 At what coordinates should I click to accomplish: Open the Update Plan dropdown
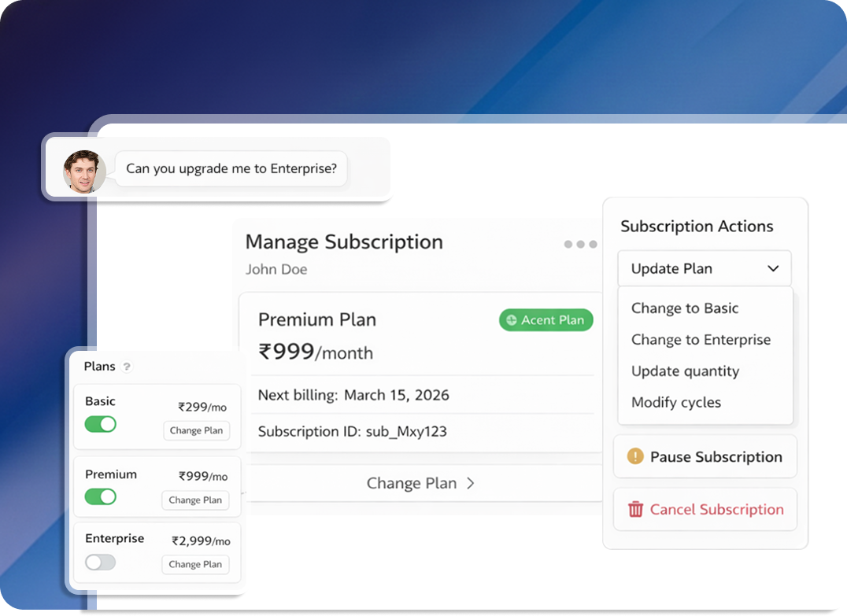pyautogui.click(x=705, y=268)
